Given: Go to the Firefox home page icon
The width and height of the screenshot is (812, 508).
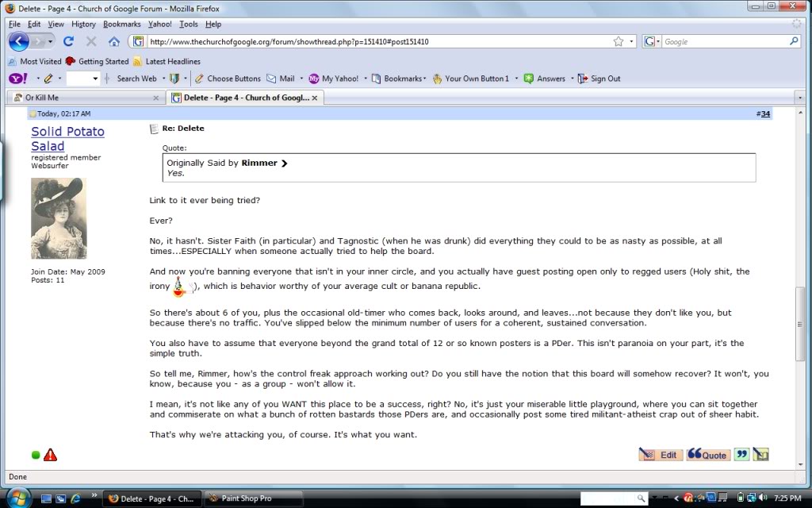Looking at the screenshot, I should pyautogui.click(x=114, y=41).
